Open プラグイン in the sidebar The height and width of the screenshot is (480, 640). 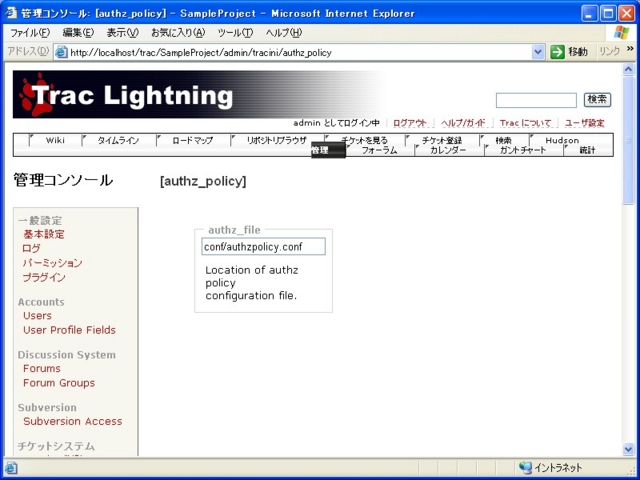(44, 278)
